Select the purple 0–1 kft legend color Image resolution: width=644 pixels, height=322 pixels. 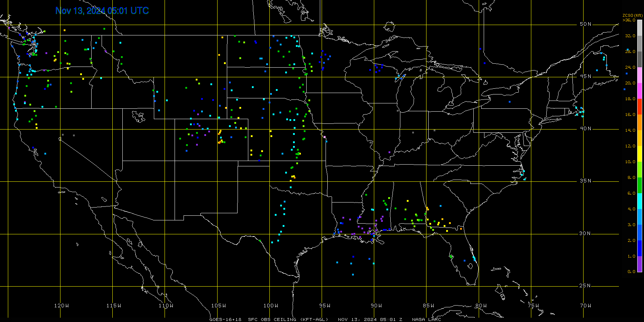640,264
